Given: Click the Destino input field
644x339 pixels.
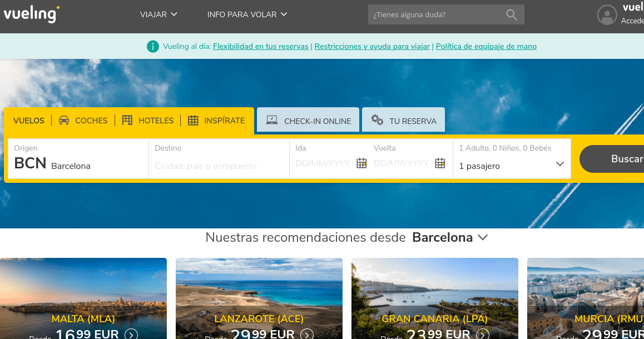Looking at the screenshot, I should point(219,165).
